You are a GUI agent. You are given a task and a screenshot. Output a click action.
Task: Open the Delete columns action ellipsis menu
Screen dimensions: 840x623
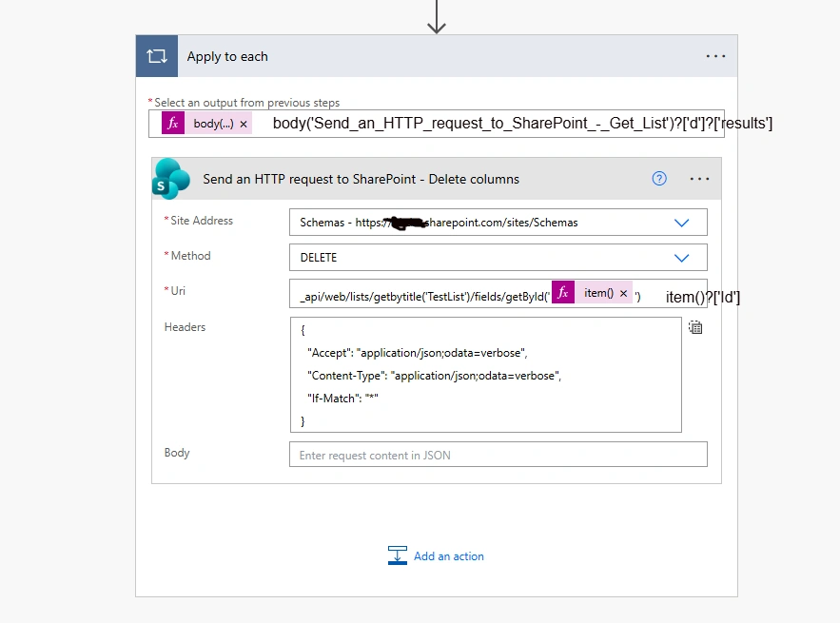point(699,179)
